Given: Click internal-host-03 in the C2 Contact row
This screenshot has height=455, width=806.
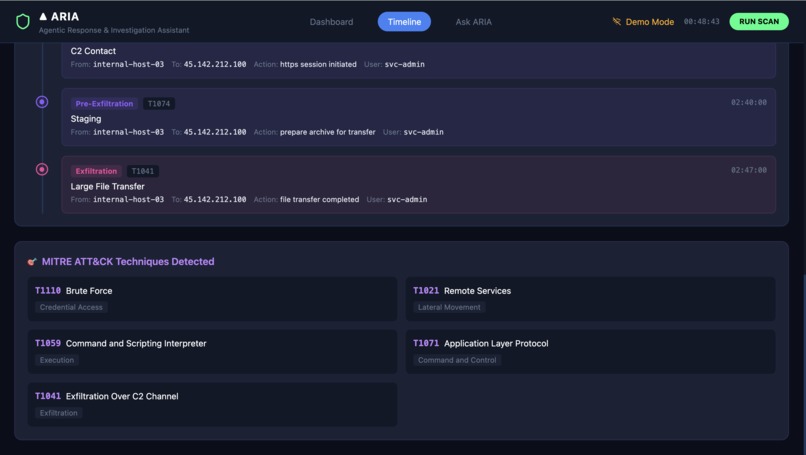Looking at the screenshot, I should pyautogui.click(x=129, y=64).
